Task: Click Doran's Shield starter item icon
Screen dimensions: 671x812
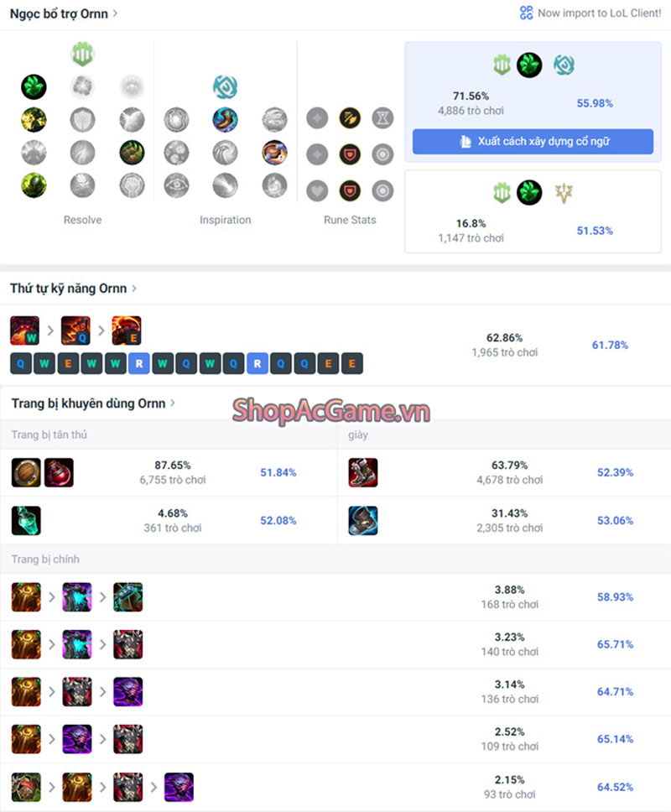Action: (x=26, y=472)
